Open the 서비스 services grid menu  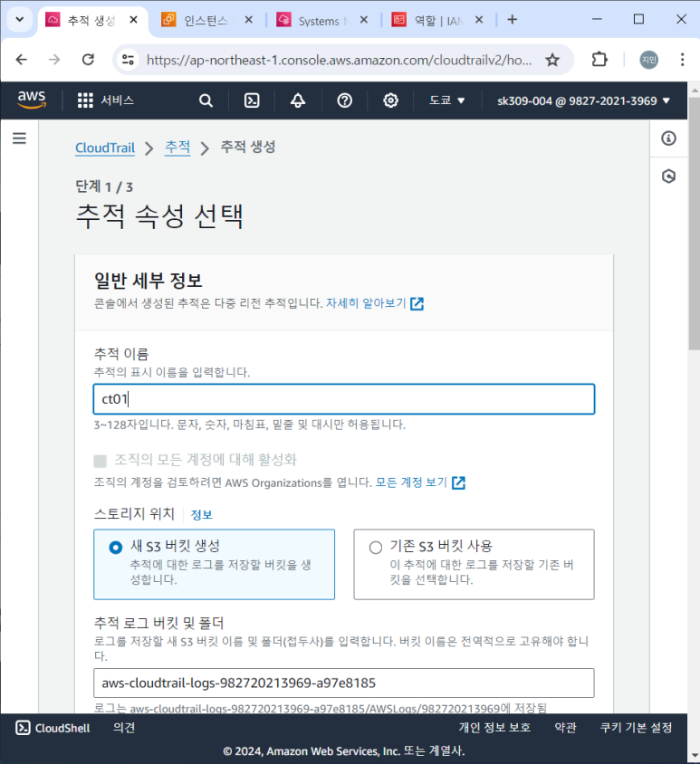(x=105, y=100)
